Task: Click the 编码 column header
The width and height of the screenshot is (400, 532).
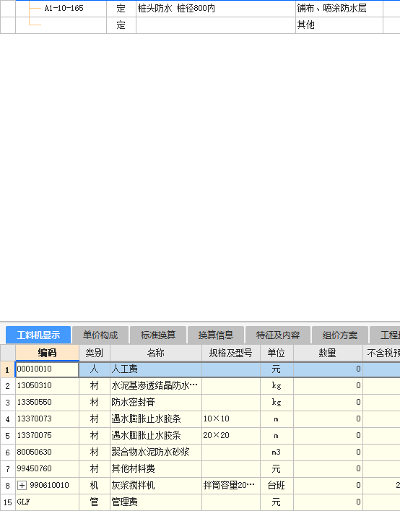Action: [47, 353]
